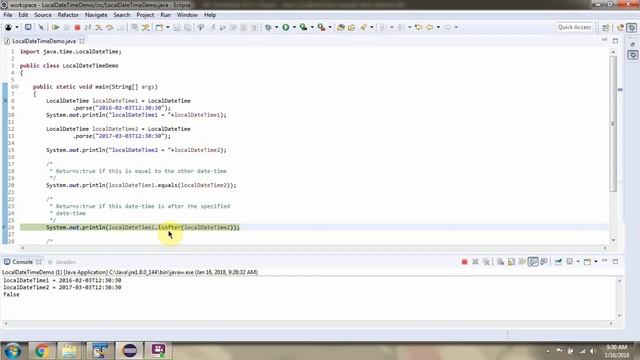The width and height of the screenshot is (640, 360).
Task: Click the Resume debug button in toolbar
Action: (56, 27)
